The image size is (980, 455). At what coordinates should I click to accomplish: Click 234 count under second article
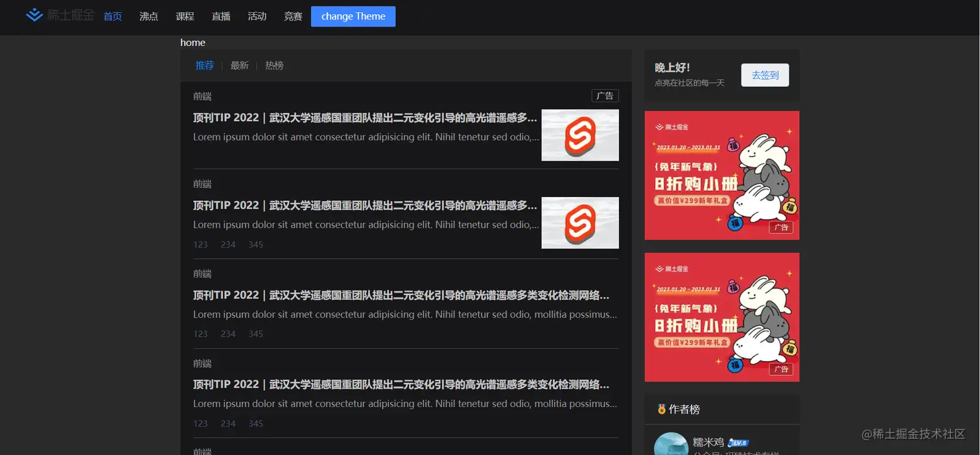pyautogui.click(x=228, y=244)
